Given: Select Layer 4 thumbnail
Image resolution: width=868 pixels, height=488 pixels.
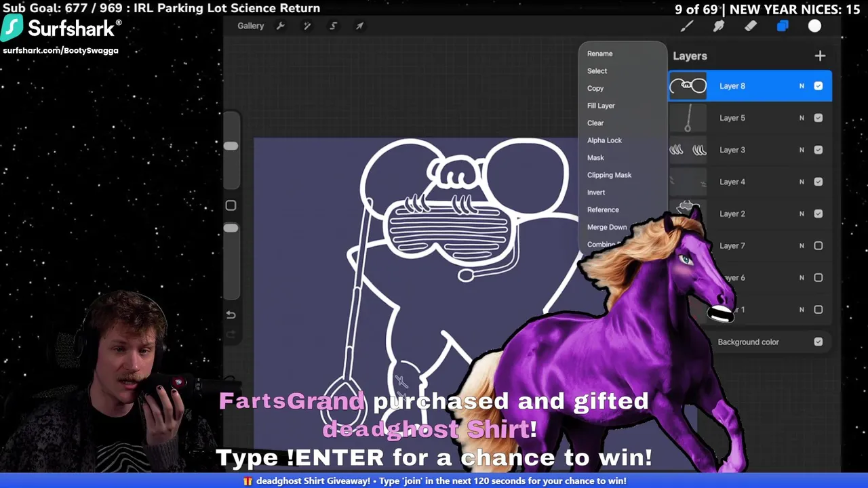Looking at the screenshot, I should [688, 182].
